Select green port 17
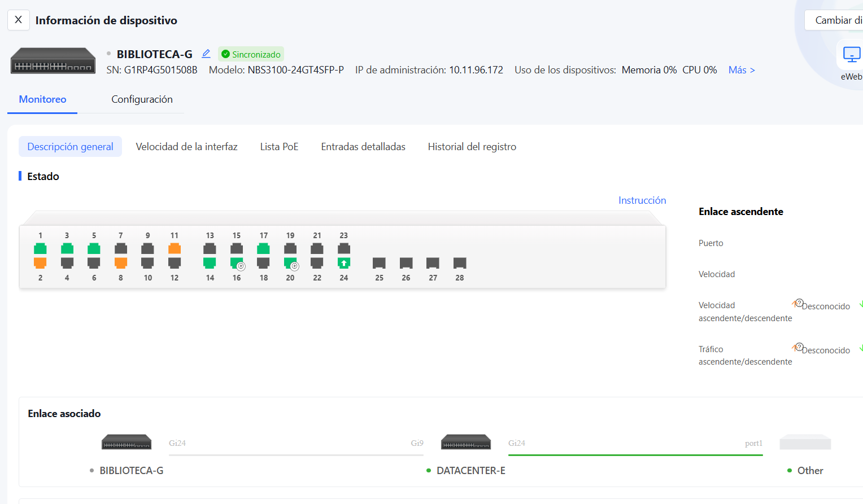The height and width of the screenshot is (504, 863). tap(263, 248)
